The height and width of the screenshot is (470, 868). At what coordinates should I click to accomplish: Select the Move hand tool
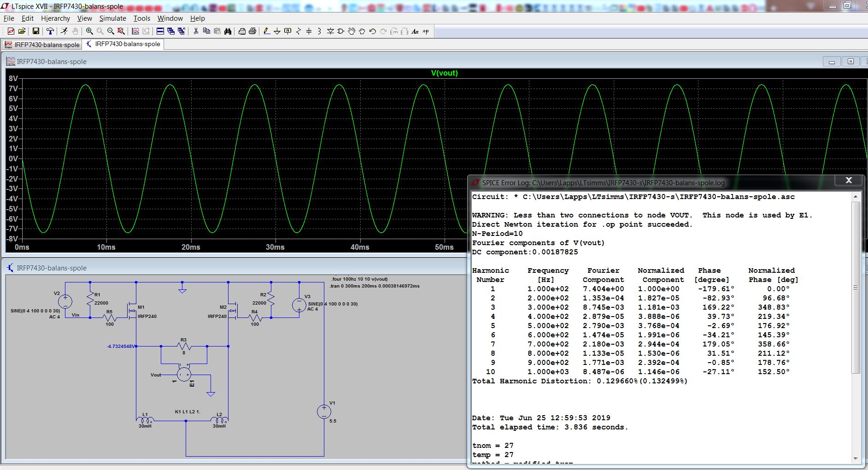(352, 31)
